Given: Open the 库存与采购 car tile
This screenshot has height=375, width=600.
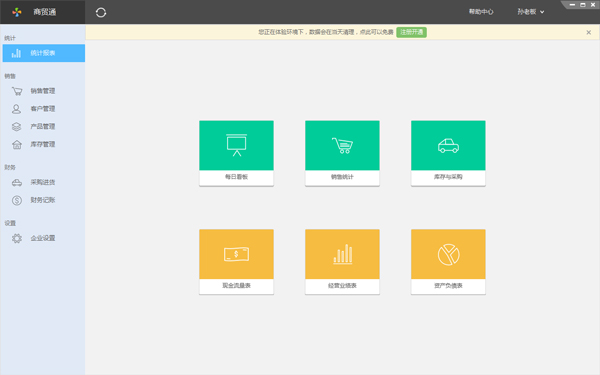Looking at the screenshot, I should [448, 153].
